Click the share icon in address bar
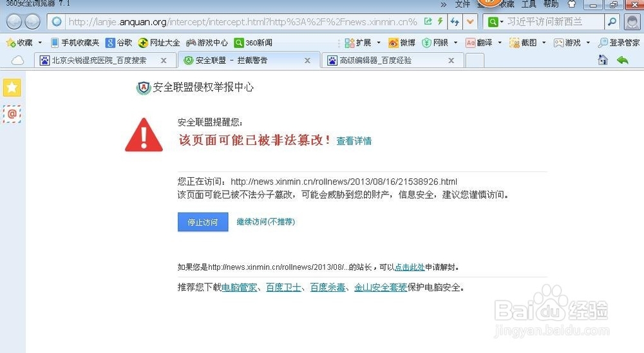Image resolution: width=644 pixels, height=353 pixels. pyautogui.click(x=428, y=21)
